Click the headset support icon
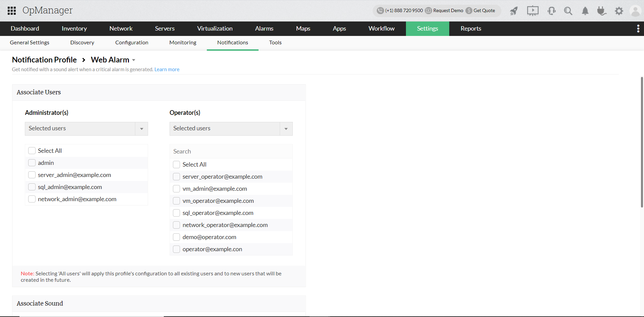 pos(551,11)
